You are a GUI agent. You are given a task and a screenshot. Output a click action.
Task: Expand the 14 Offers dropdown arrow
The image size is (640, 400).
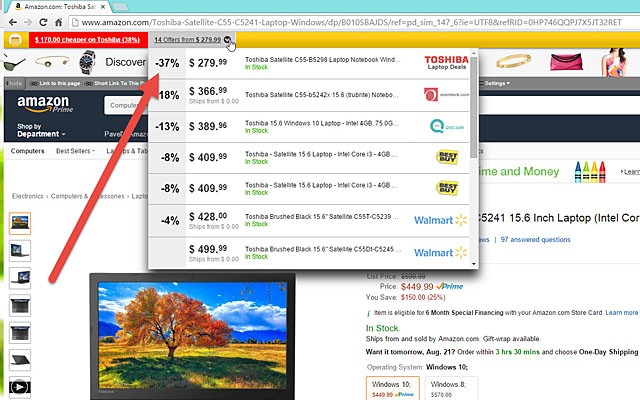click(230, 41)
